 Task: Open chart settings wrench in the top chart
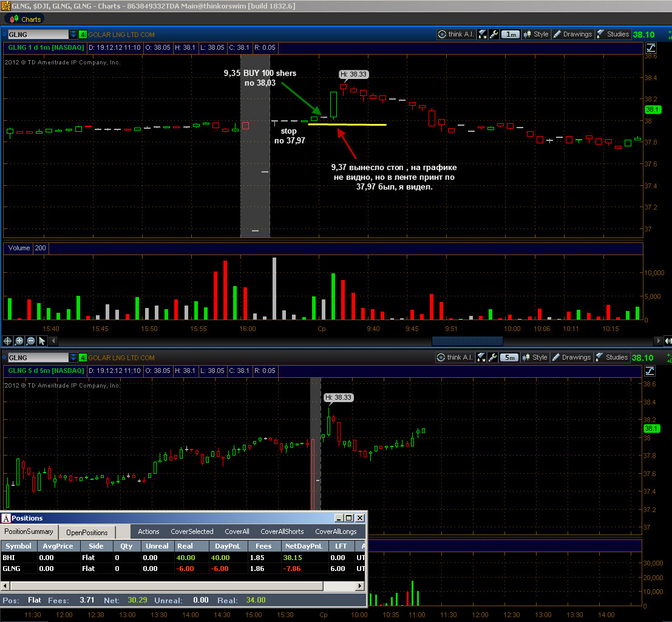click(494, 34)
